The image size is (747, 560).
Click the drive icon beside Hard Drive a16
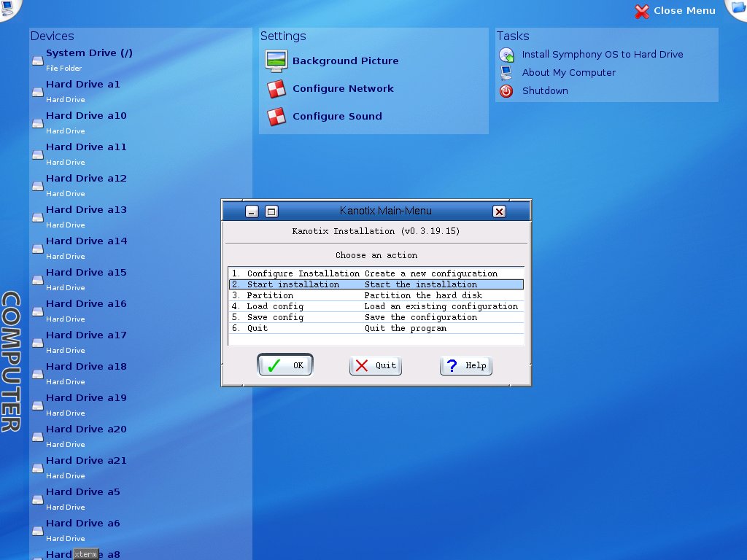point(38,312)
